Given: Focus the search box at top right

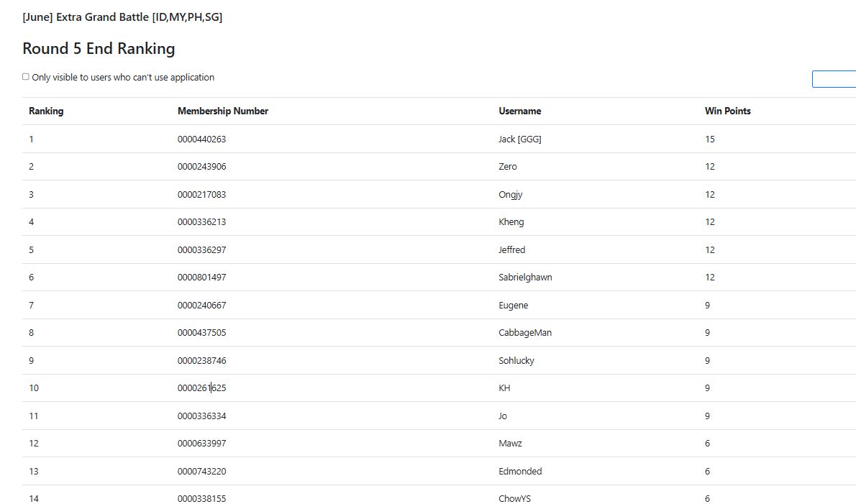Looking at the screenshot, I should (x=834, y=79).
